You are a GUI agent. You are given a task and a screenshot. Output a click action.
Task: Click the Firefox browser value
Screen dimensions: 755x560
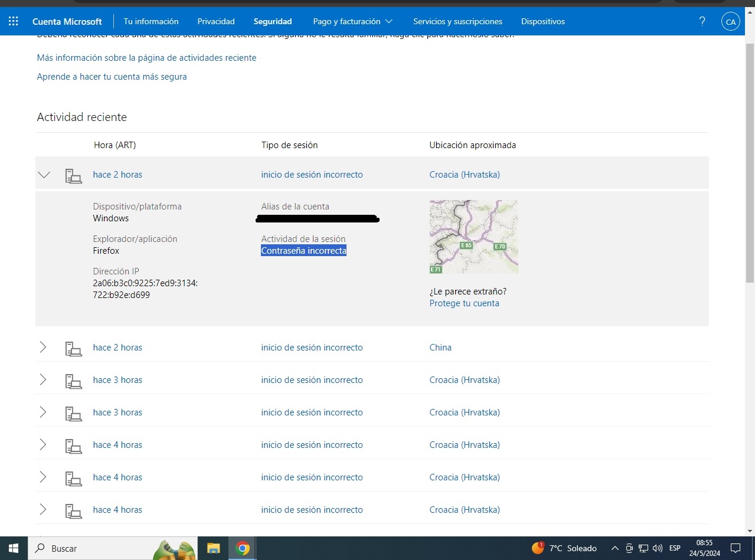106,251
